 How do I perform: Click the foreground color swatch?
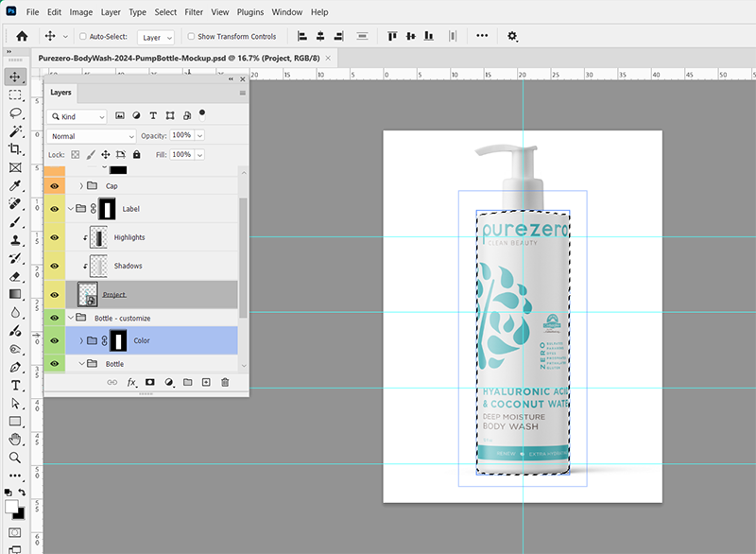pyautogui.click(x=11, y=507)
